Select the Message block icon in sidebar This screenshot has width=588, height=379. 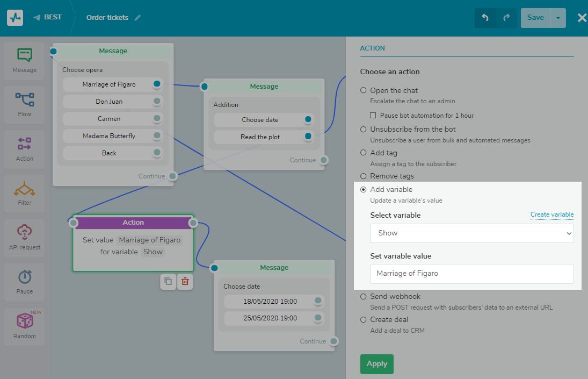[x=25, y=55]
